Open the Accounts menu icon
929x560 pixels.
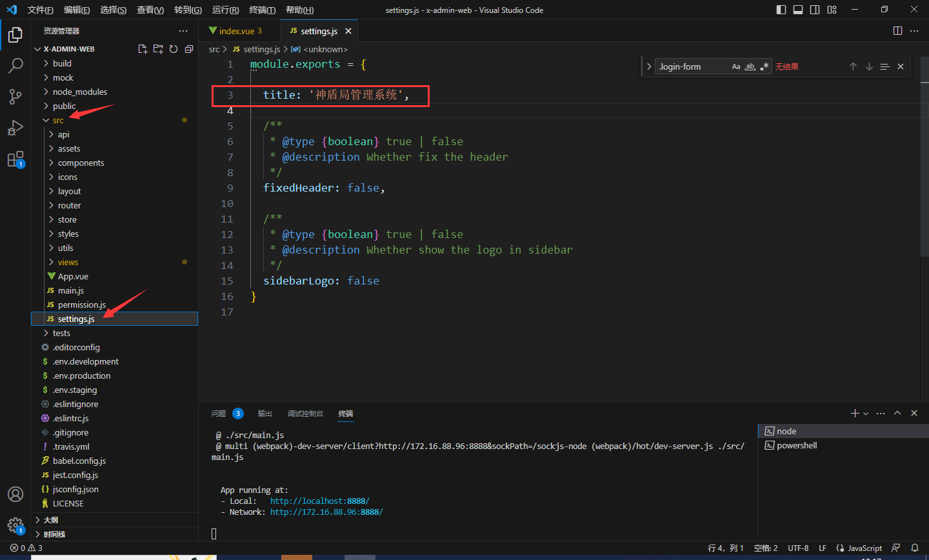tap(15, 494)
